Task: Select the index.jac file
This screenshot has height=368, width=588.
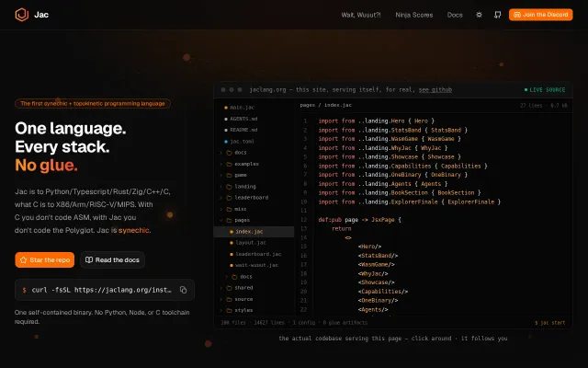Action: (x=254, y=232)
